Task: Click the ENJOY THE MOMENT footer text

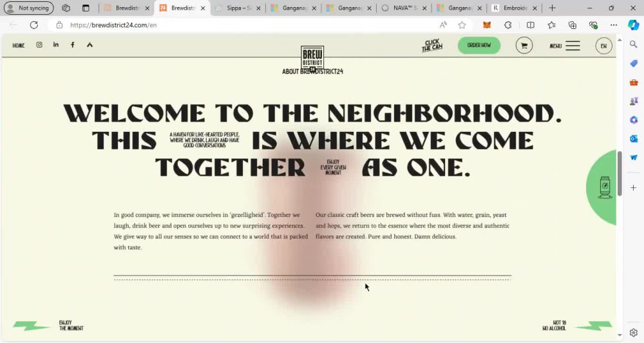Action: pos(71,326)
